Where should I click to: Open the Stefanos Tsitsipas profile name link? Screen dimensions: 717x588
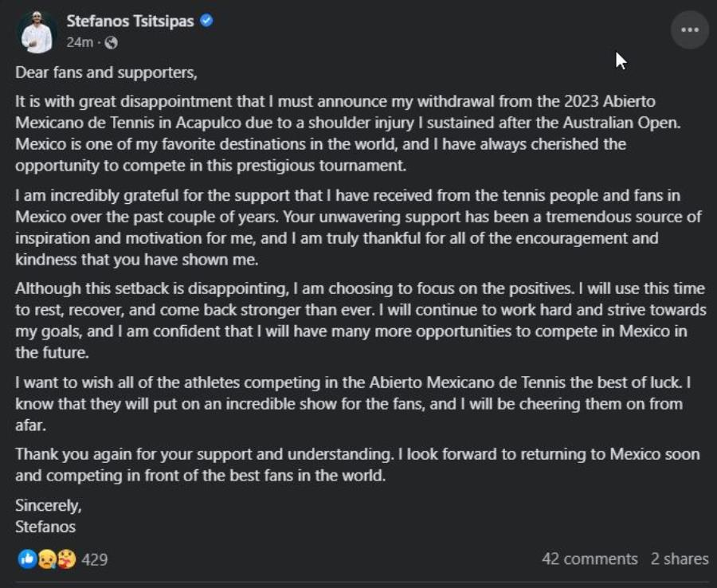(x=131, y=21)
